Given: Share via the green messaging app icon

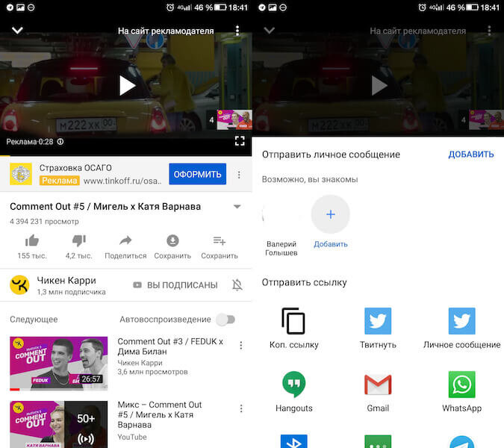Looking at the screenshot, I should point(378,441).
